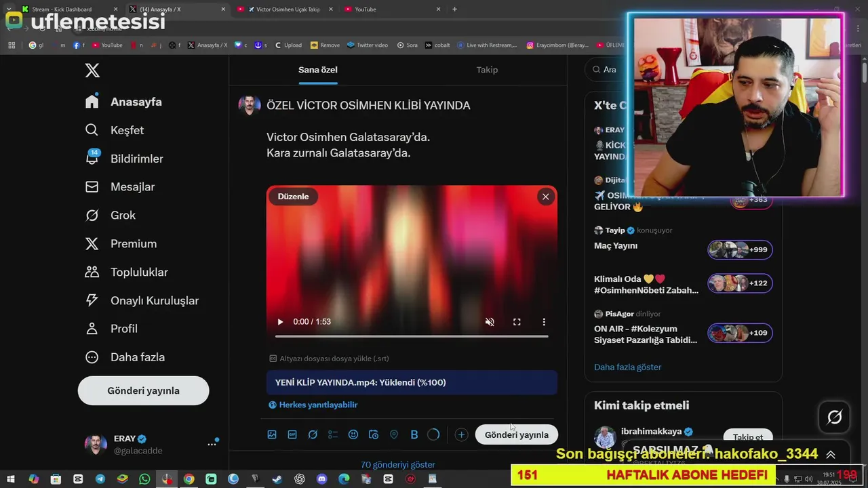This screenshot has height=488, width=868.
Task: Click Düzenle on video preview
Action: (293, 197)
